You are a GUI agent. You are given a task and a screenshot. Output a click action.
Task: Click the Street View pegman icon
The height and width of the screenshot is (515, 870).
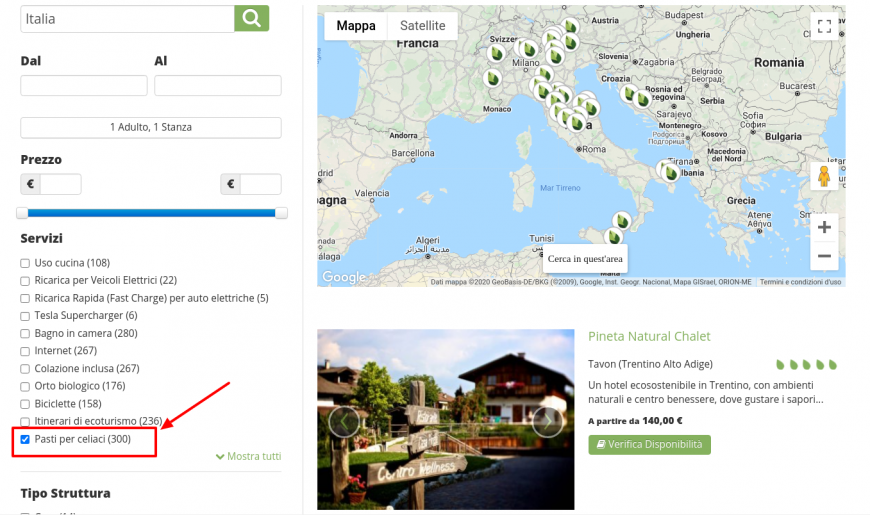point(824,177)
